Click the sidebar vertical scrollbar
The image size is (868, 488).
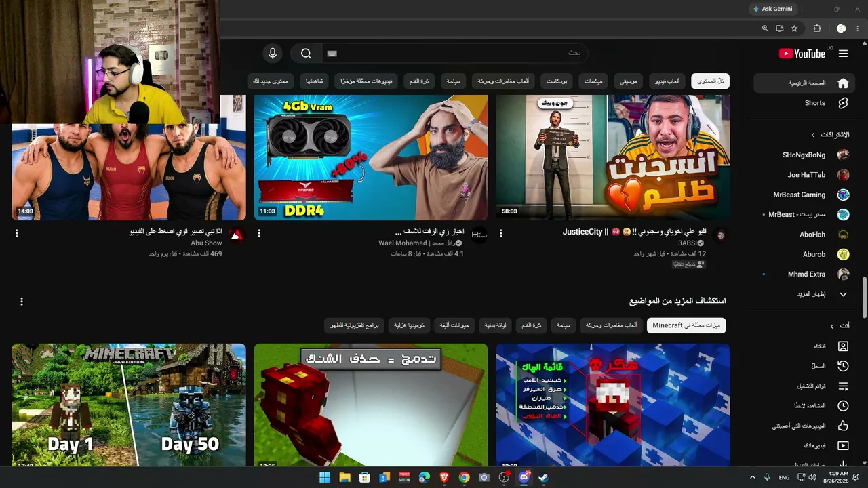(x=864, y=297)
